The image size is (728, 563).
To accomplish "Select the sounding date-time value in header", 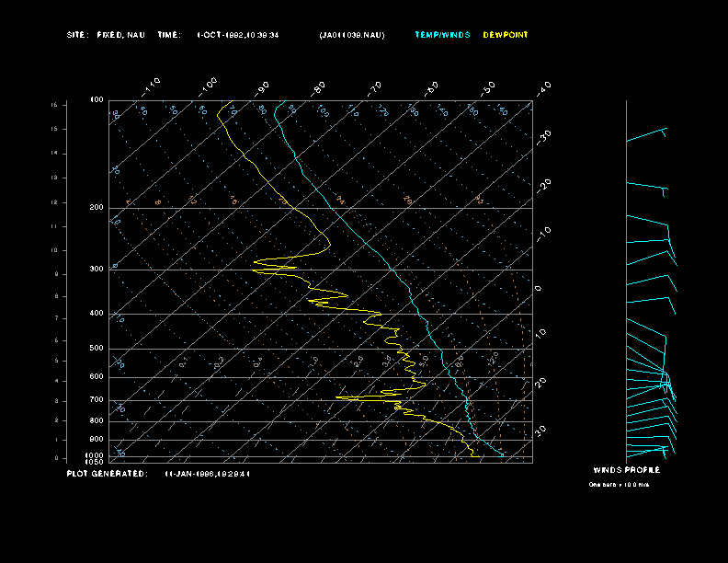I will point(238,35).
